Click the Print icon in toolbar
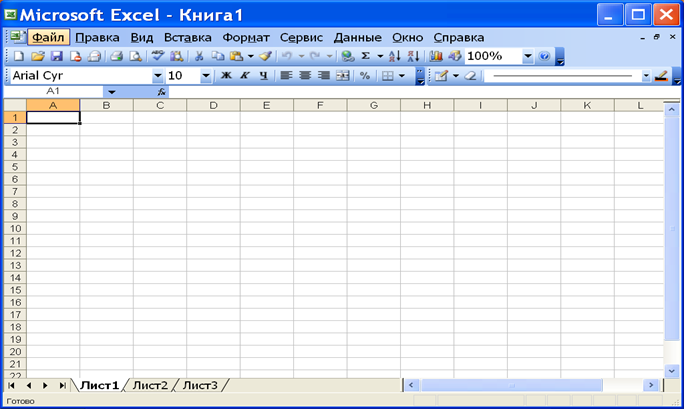686x409 pixels. coord(116,57)
